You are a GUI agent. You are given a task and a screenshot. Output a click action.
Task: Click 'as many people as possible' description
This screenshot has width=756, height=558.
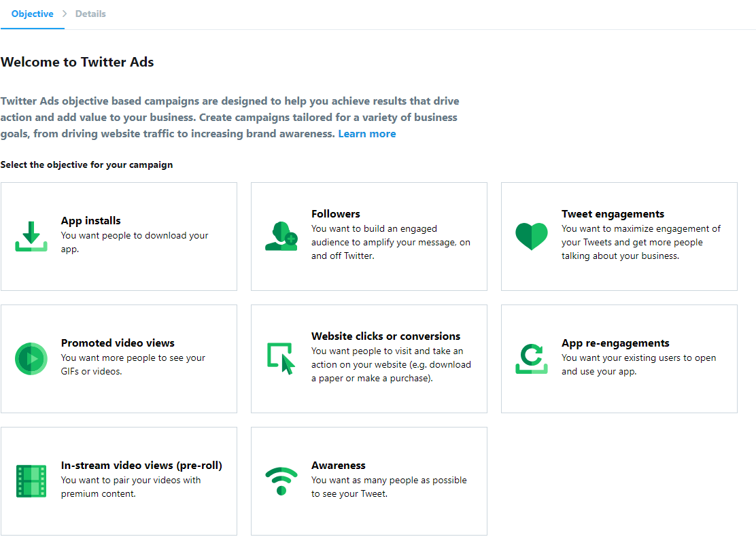389,487
